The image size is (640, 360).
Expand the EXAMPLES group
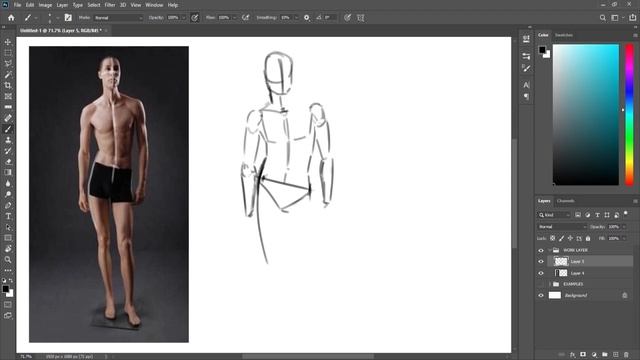point(550,284)
